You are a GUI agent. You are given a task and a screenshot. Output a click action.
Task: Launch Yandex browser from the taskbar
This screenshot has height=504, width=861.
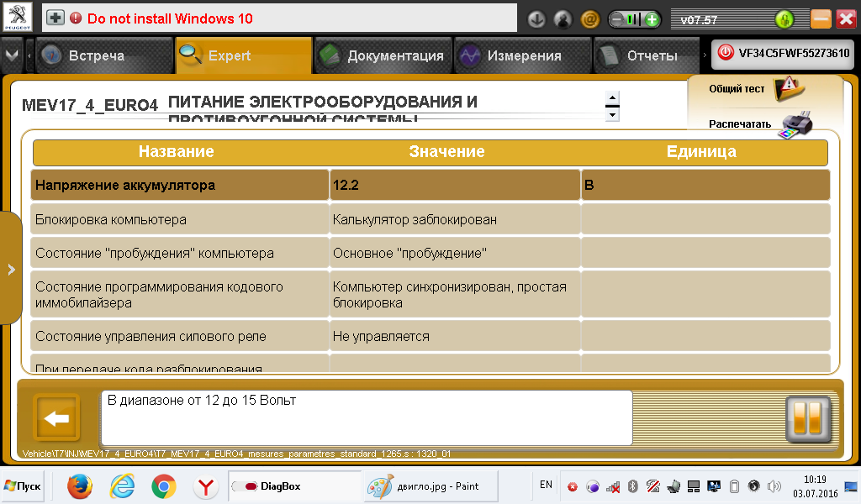205,486
